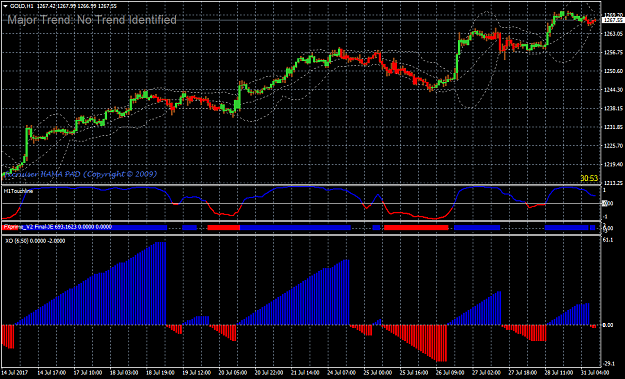This screenshot has width=625, height=379.
Task: Select the HAMA PAD copyright label
Action: click(x=80, y=174)
